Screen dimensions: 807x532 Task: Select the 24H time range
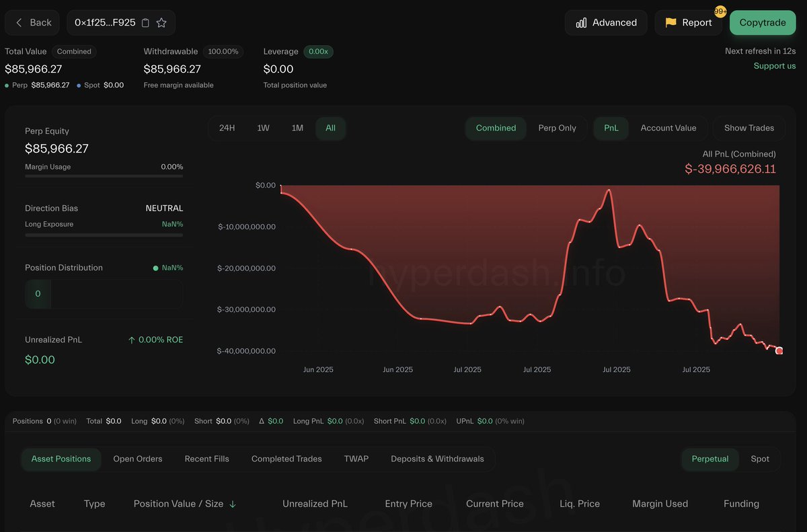[227, 128]
